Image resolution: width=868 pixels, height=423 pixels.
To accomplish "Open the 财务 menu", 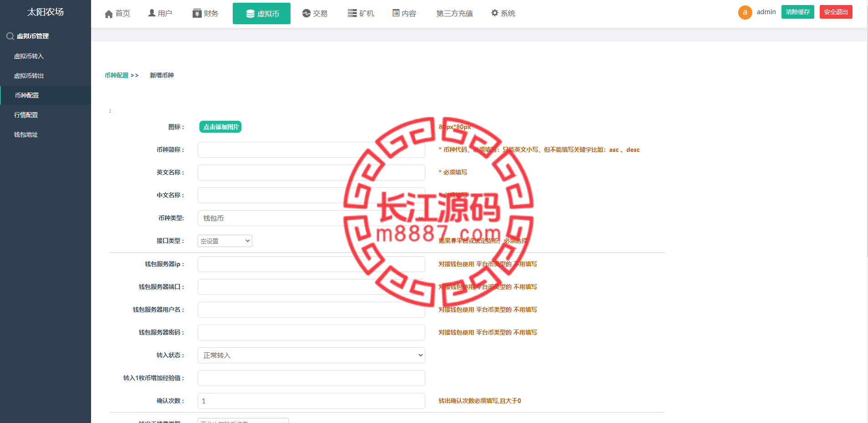I will click(205, 14).
